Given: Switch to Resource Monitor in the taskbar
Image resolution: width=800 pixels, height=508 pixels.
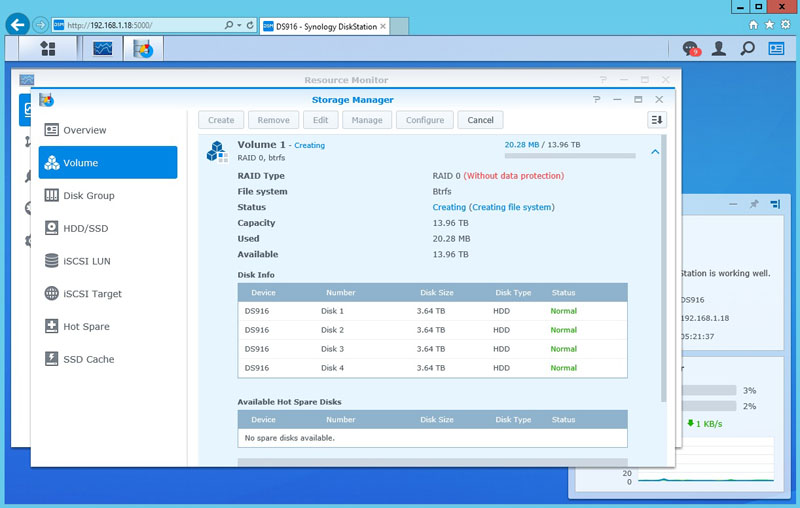Looking at the screenshot, I should [x=103, y=48].
